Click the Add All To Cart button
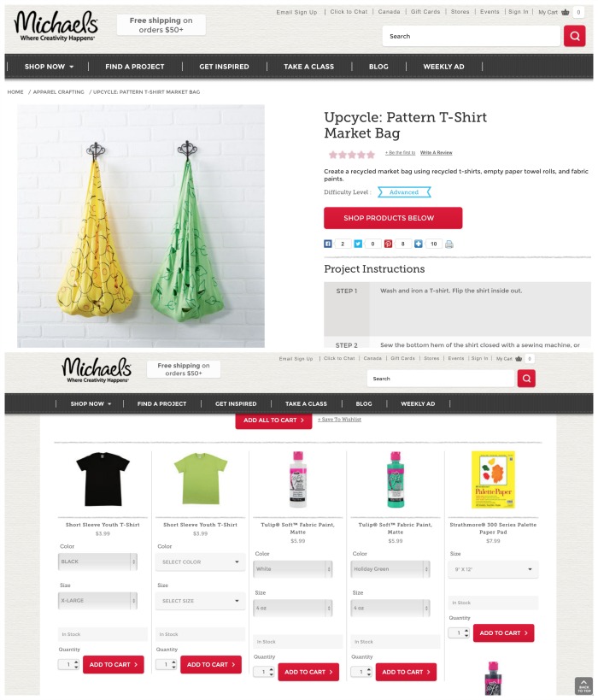 point(273,421)
